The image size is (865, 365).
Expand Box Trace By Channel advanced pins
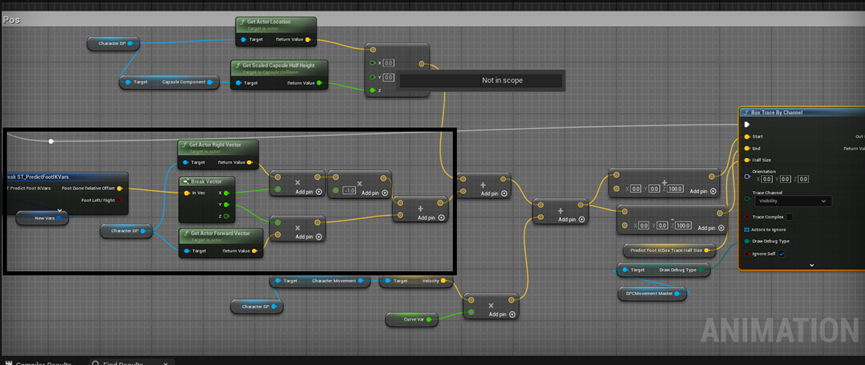pos(811,265)
